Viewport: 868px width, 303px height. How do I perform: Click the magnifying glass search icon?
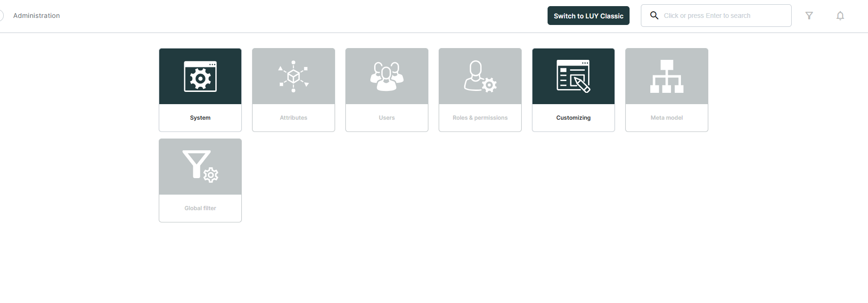pyautogui.click(x=654, y=16)
